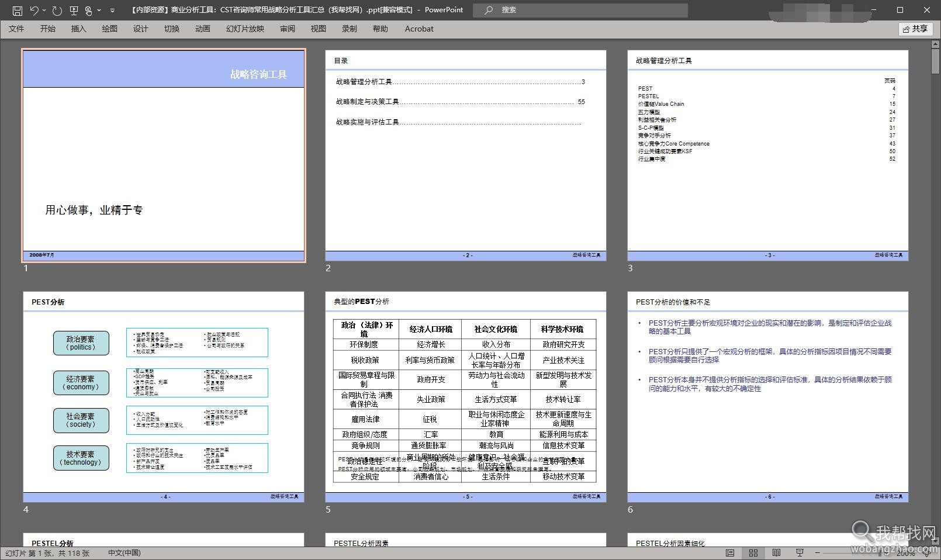Select slide 2 thumbnail 目录
Image resolution: width=941 pixels, height=560 pixels.
466,155
